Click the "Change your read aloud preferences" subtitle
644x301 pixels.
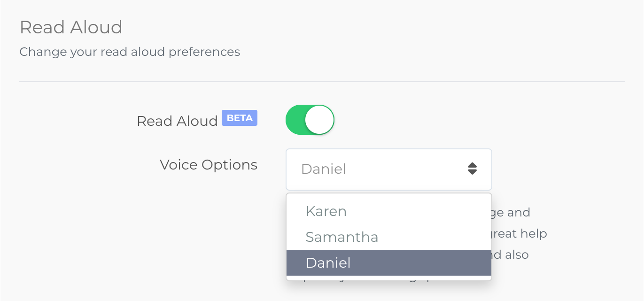pyautogui.click(x=130, y=52)
